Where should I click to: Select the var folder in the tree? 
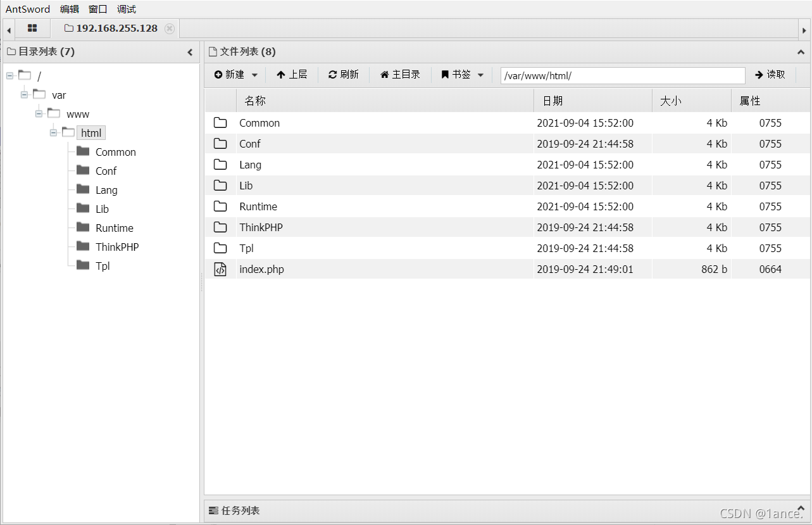(59, 96)
